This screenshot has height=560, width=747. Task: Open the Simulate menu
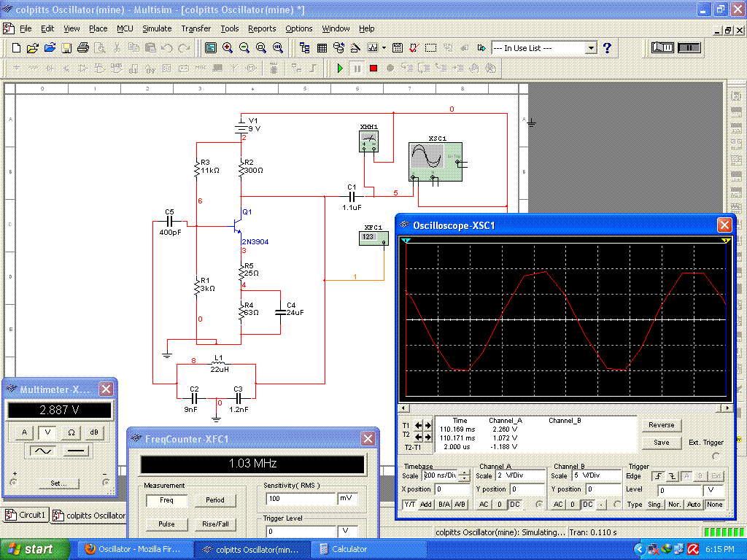157,28
